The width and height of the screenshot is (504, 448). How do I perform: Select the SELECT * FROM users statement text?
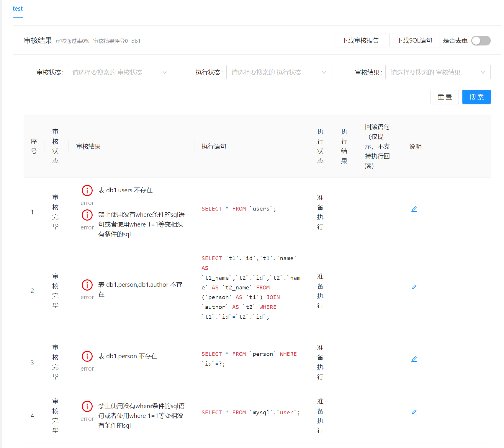pos(238,208)
